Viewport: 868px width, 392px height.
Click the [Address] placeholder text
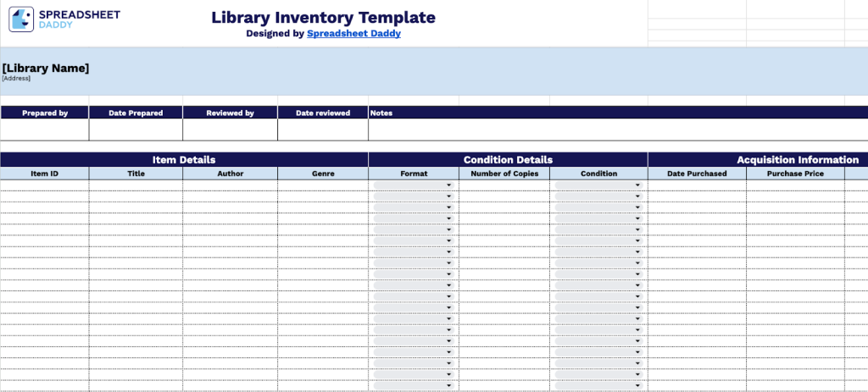16,78
